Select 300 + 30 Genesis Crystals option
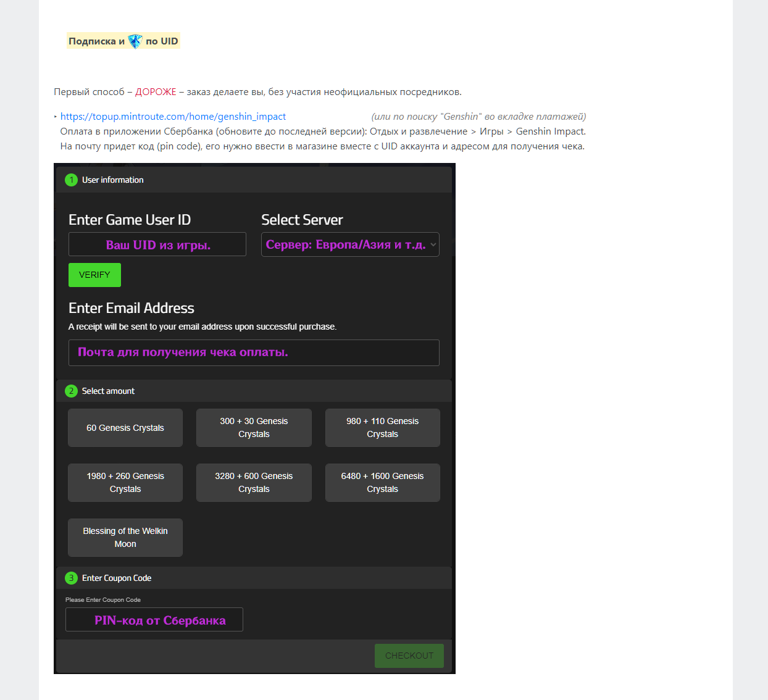The width and height of the screenshot is (768, 700). [254, 428]
